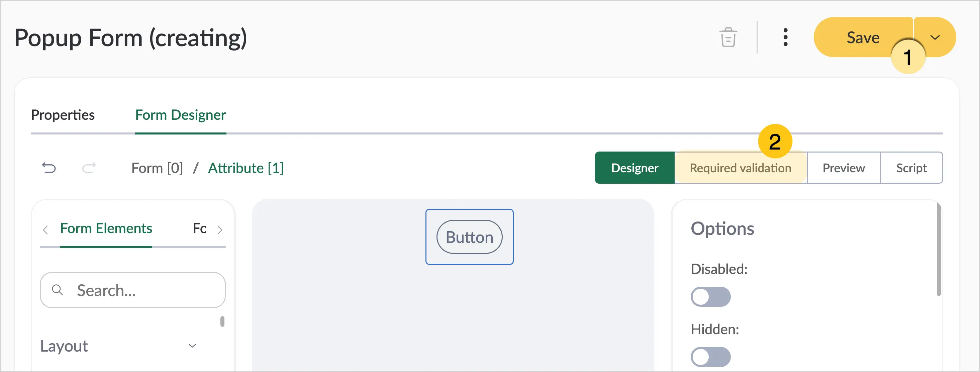
Task: Select the Form Designer tab
Action: [180, 115]
